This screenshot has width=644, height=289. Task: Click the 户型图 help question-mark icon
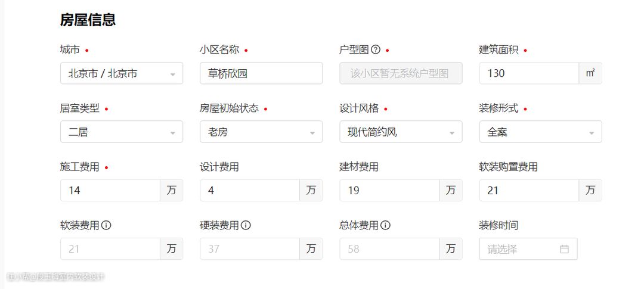(x=376, y=50)
